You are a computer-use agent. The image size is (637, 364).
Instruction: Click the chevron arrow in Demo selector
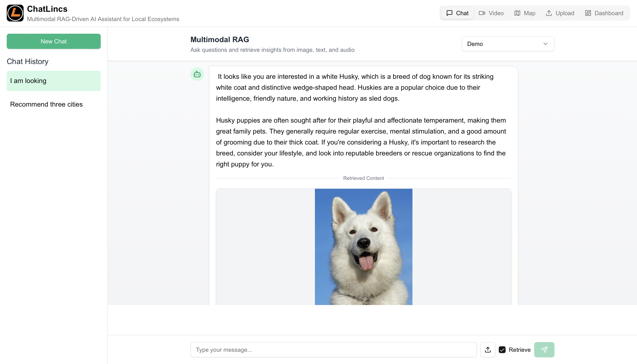(545, 44)
